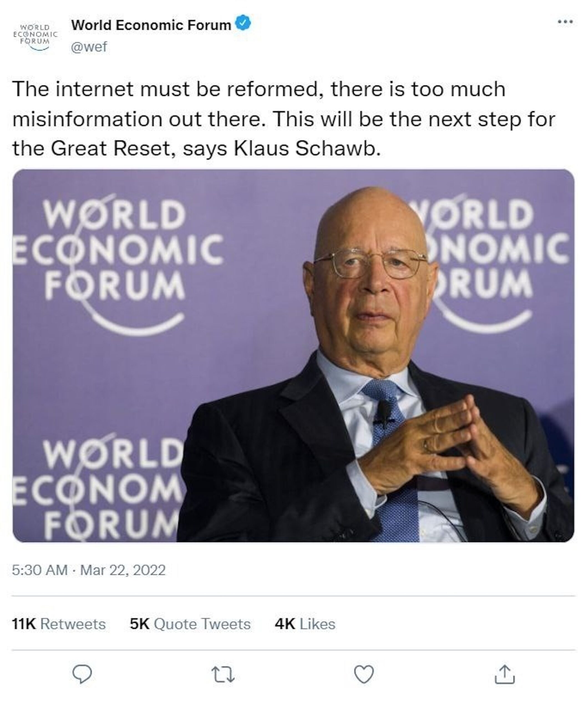Screen dimensions: 588x710
Task: Click the word "misinformation" in the tweet
Action: point(87,119)
